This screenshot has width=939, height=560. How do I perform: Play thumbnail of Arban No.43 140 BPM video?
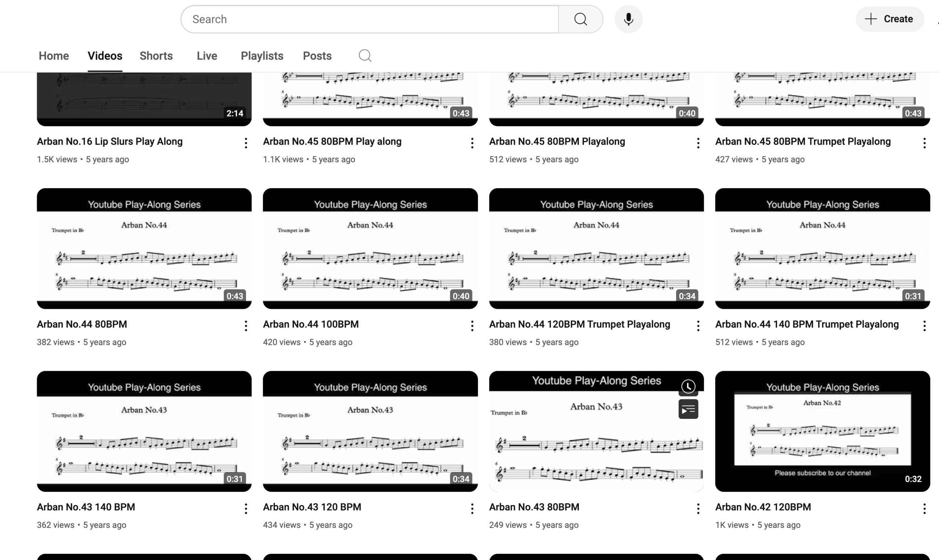tap(144, 431)
